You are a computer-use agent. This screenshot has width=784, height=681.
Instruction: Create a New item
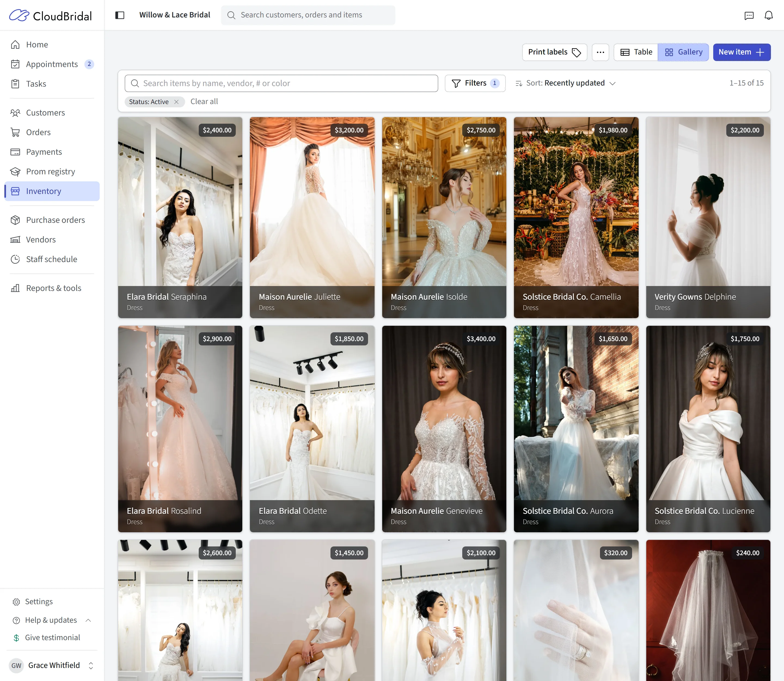pyautogui.click(x=742, y=52)
